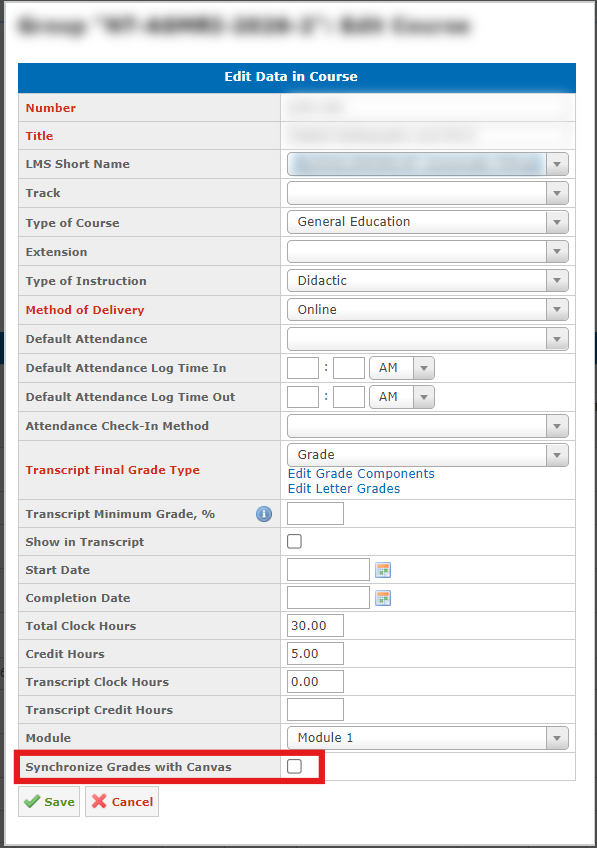Click the Credit Hours field
Viewport: 597px width, 848px height.
(x=315, y=654)
